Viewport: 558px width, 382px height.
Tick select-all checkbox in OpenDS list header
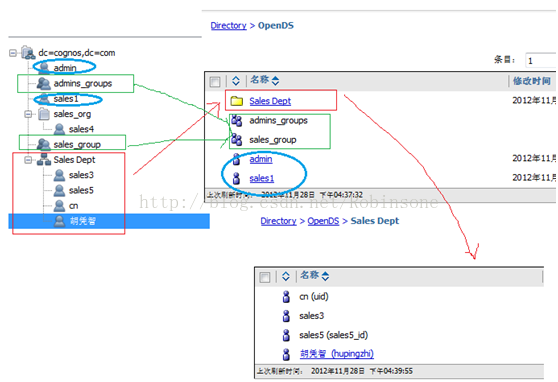(x=215, y=82)
